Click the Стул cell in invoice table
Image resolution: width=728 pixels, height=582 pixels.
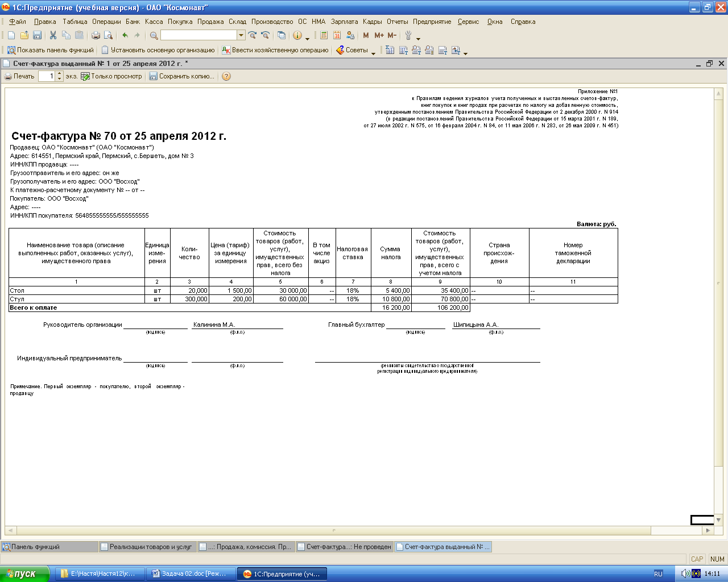pyautogui.click(x=77, y=299)
